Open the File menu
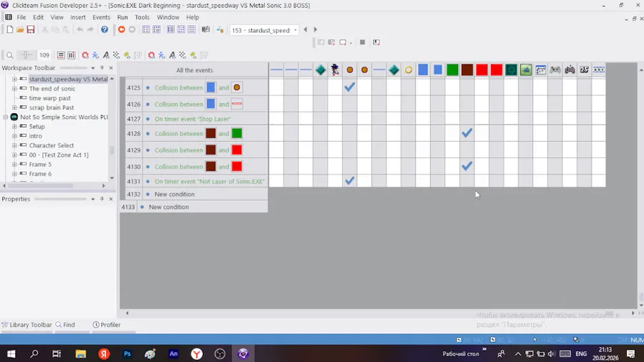The image size is (644, 362). click(x=21, y=17)
